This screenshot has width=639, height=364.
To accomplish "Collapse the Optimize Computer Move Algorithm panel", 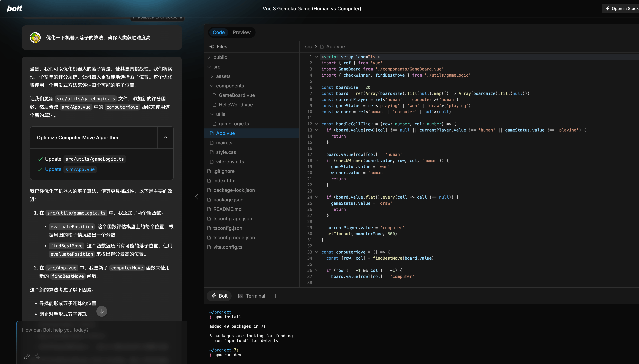I will point(165,137).
